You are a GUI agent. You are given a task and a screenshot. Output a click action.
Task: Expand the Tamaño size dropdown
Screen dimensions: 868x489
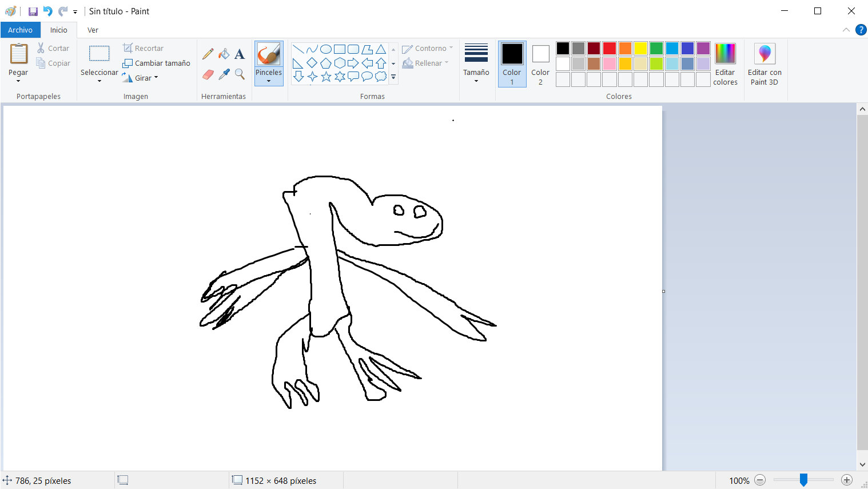coord(476,63)
